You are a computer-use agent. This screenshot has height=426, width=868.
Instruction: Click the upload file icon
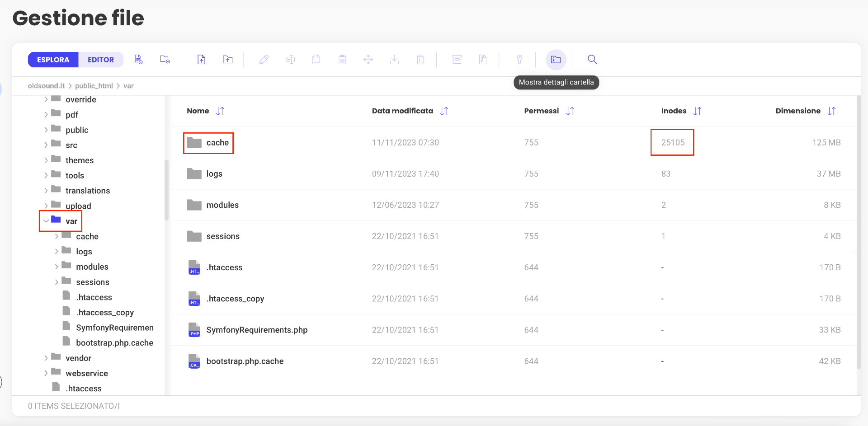click(x=201, y=59)
